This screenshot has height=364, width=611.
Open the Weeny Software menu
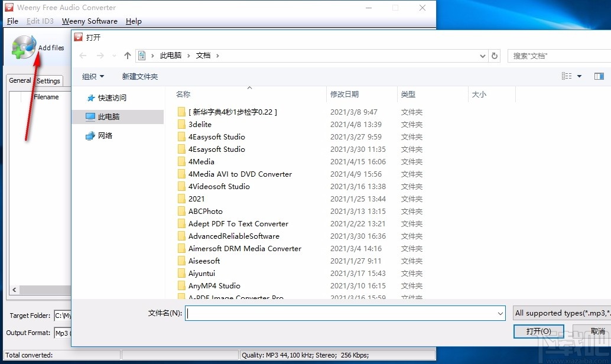(x=89, y=21)
